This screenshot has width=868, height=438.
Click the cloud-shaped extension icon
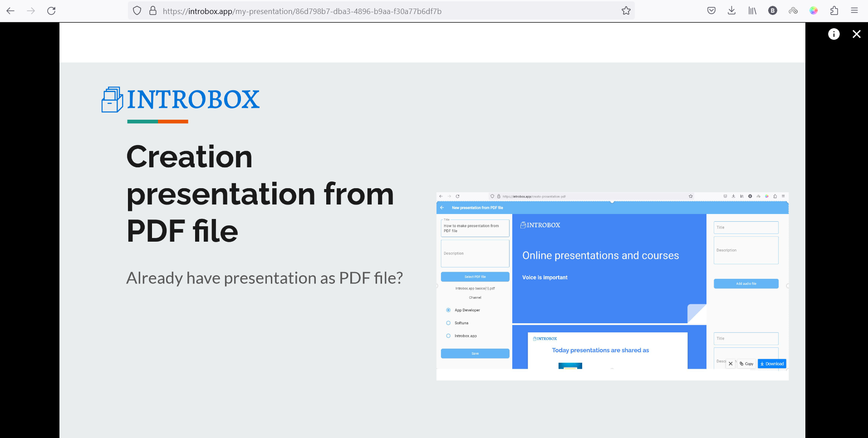click(x=793, y=11)
